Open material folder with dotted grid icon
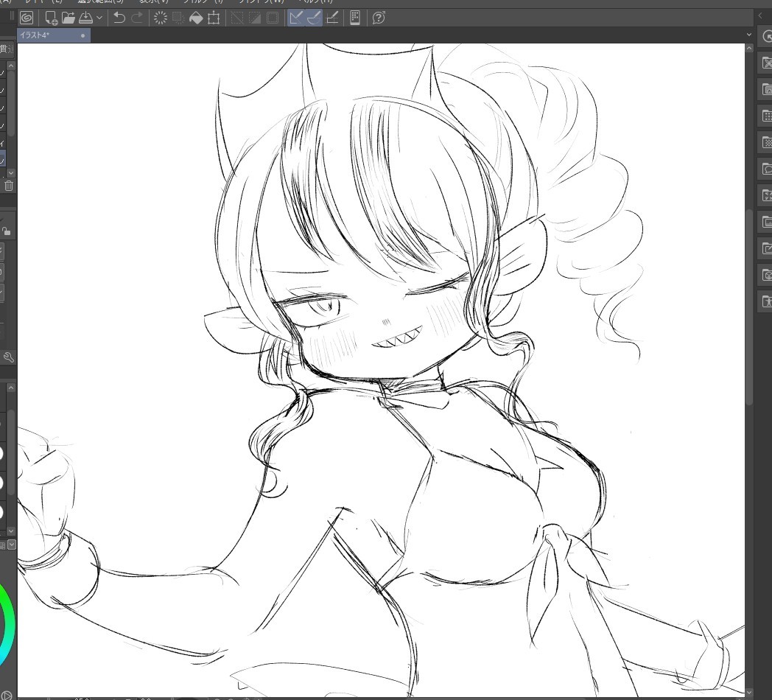The width and height of the screenshot is (772, 700). [x=766, y=116]
